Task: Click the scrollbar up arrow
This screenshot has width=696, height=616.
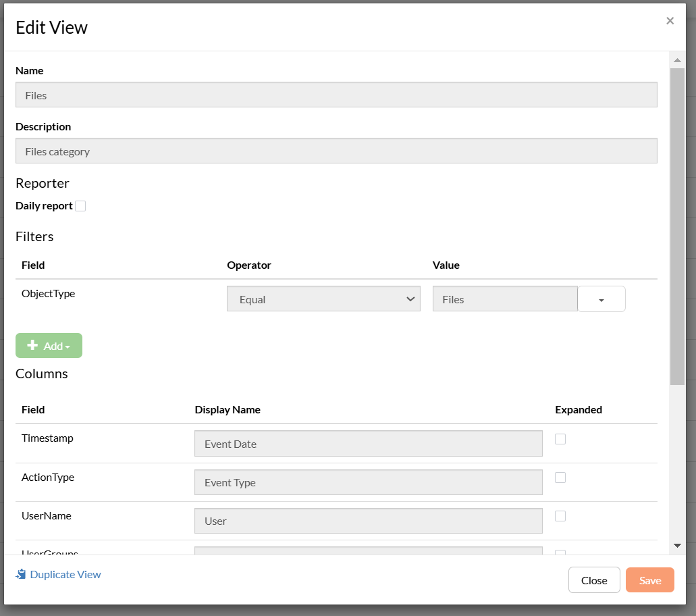Action: [x=677, y=60]
